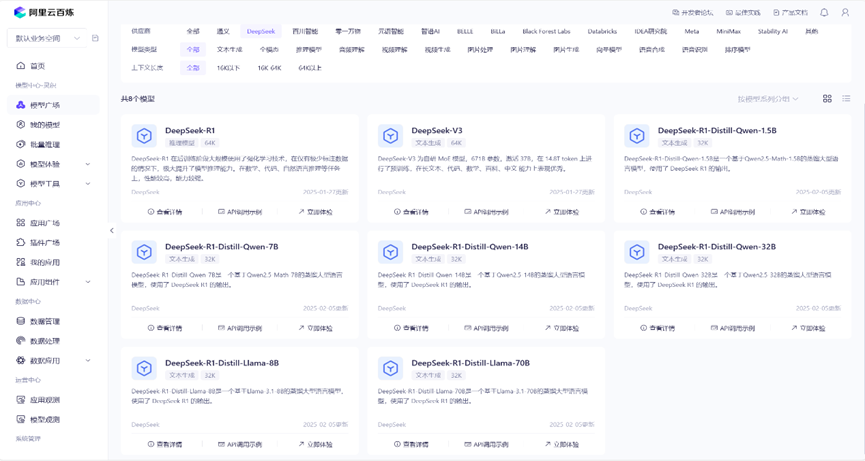
Task: Click 查看详情 on the DeepSeek-R1 card
Action: click(x=165, y=212)
